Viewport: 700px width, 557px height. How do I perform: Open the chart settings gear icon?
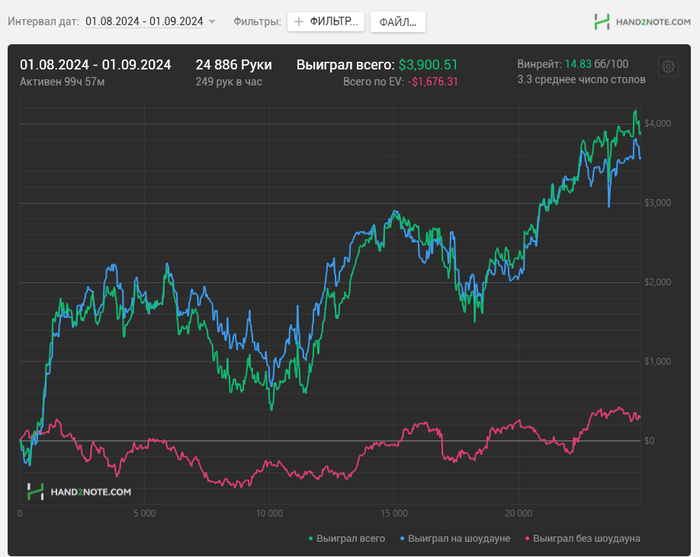pos(668,67)
